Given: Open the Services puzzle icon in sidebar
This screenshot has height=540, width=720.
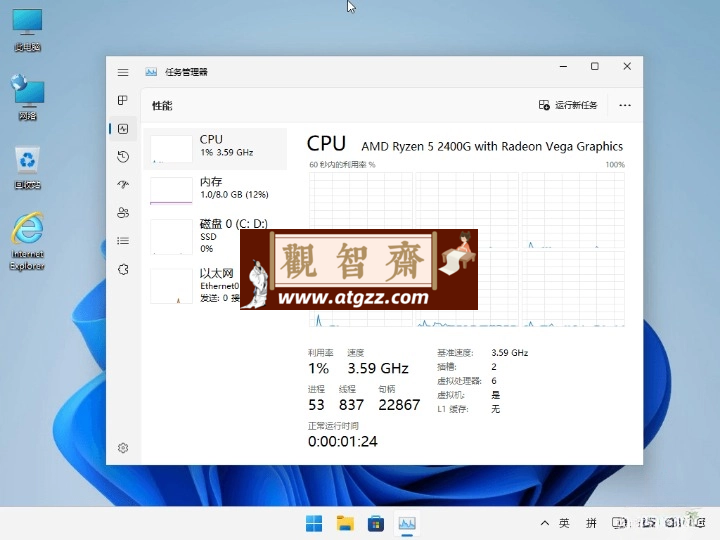Looking at the screenshot, I should (x=123, y=270).
